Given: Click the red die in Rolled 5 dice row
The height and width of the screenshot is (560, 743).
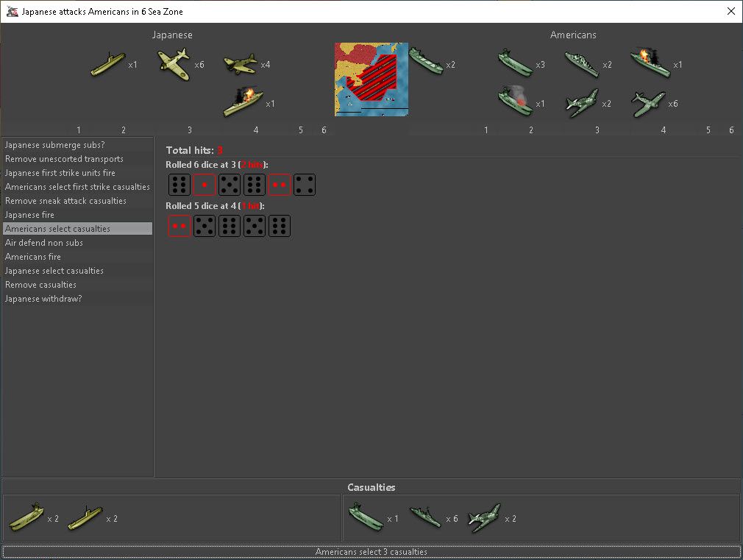Looking at the screenshot, I should (x=179, y=226).
